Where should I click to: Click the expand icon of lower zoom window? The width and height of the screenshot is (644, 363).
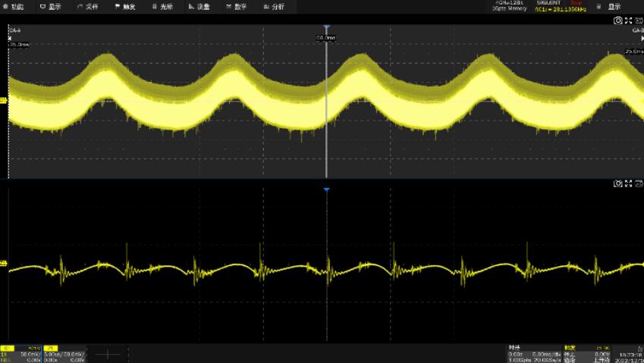[628, 183]
